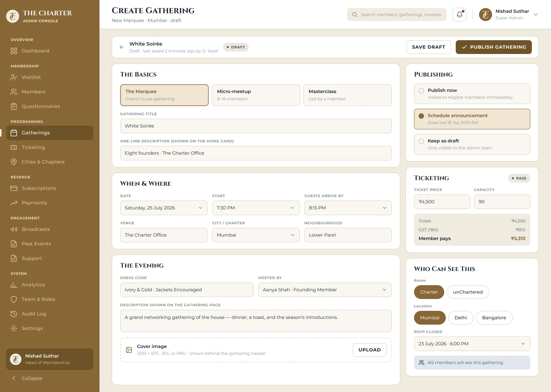
Task: Click the one-line description field
Action: pos(256,153)
